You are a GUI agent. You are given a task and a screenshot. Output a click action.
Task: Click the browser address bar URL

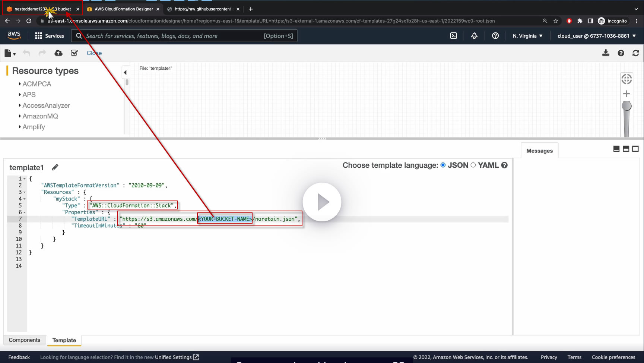pos(271,21)
